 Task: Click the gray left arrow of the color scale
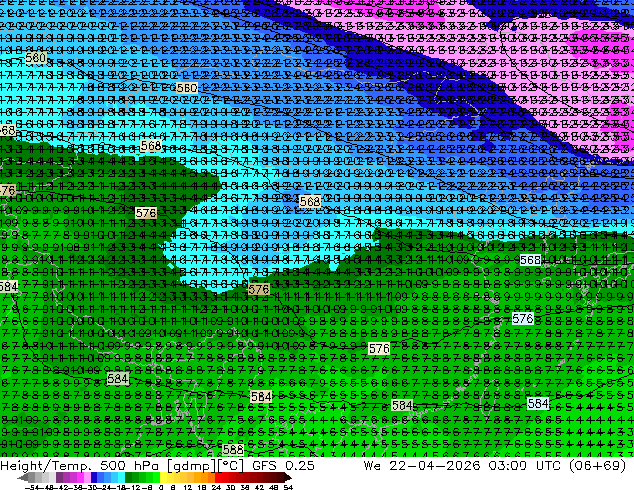[23, 478]
